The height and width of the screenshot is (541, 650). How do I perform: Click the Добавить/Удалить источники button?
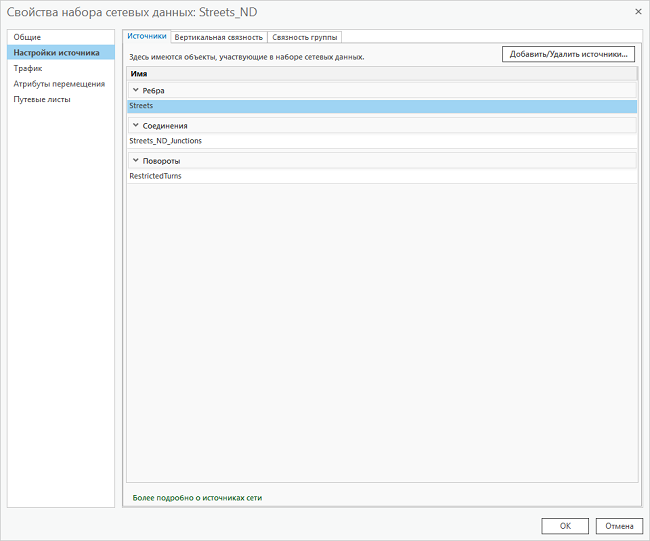click(x=569, y=55)
